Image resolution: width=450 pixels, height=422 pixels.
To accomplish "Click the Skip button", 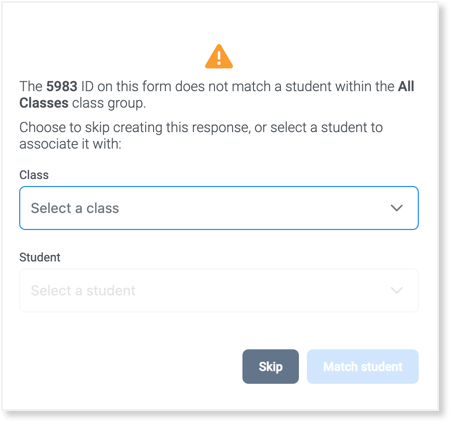I will (270, 366).
